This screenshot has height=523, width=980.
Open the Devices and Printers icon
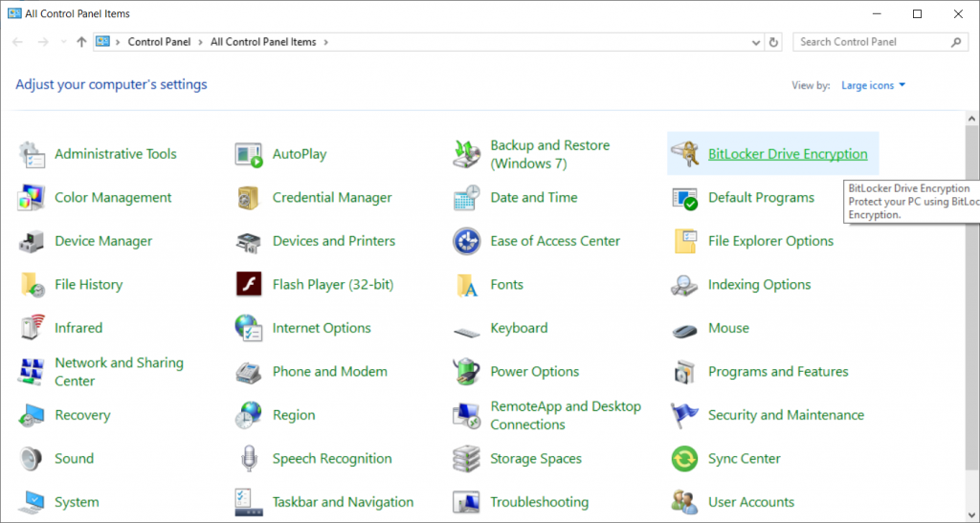pos(249,241)
